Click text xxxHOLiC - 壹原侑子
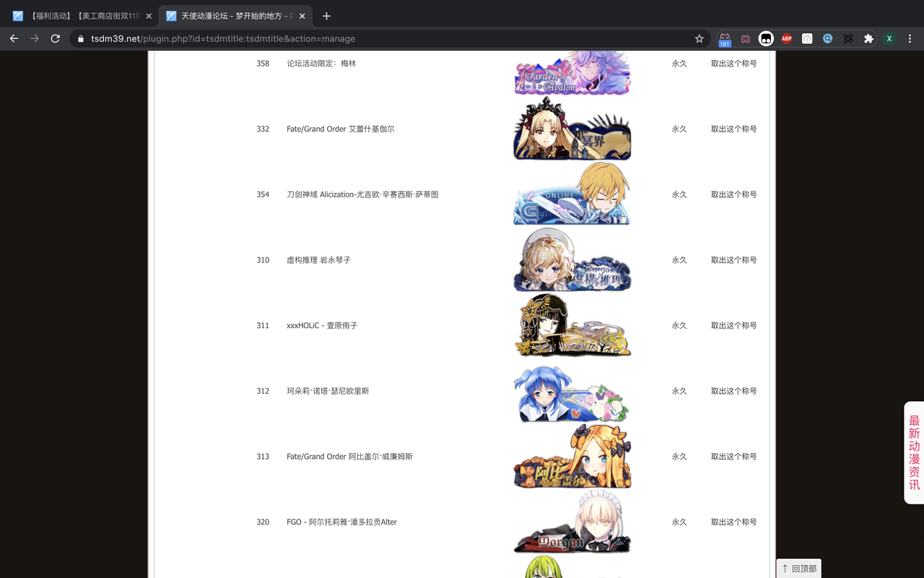 322,326
